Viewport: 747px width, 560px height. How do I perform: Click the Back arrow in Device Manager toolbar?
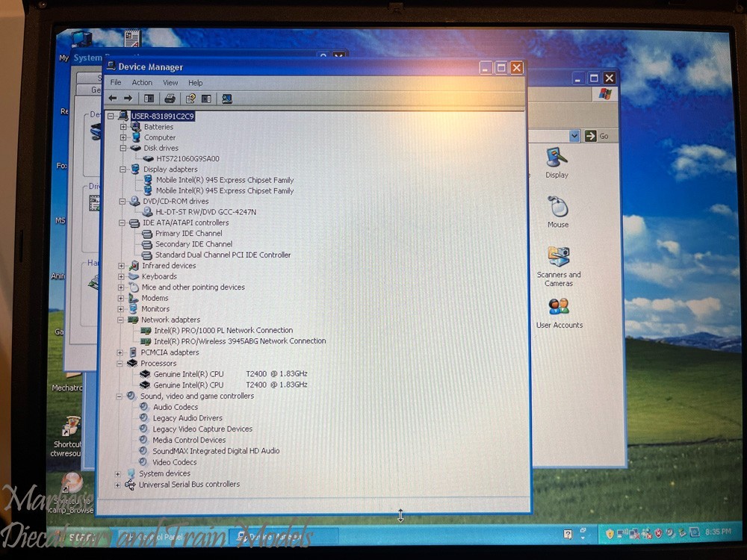point(113,98)
